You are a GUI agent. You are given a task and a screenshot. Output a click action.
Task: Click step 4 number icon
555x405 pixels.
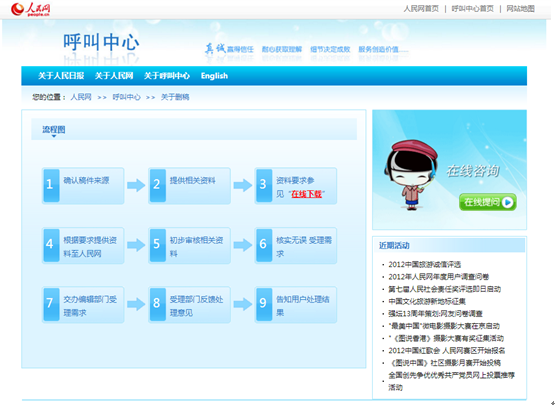point(51,245)
